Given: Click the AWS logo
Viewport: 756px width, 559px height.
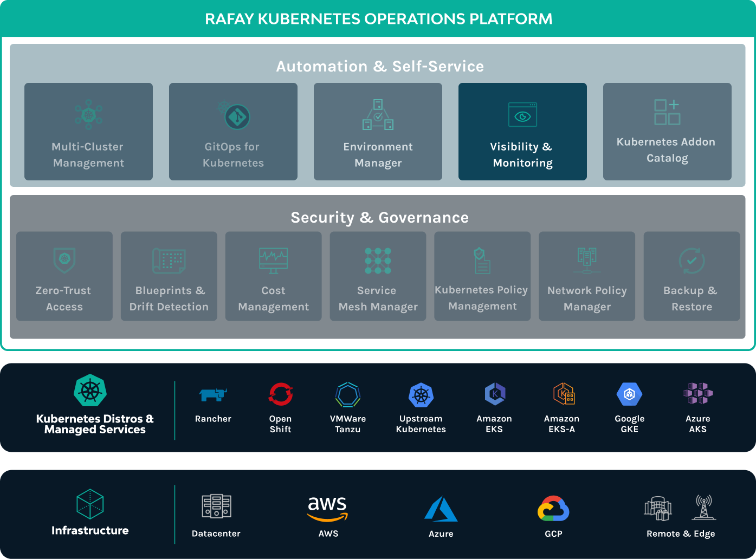Looking at the screenshot, I should pyautogui.click(x=327, y=509).
